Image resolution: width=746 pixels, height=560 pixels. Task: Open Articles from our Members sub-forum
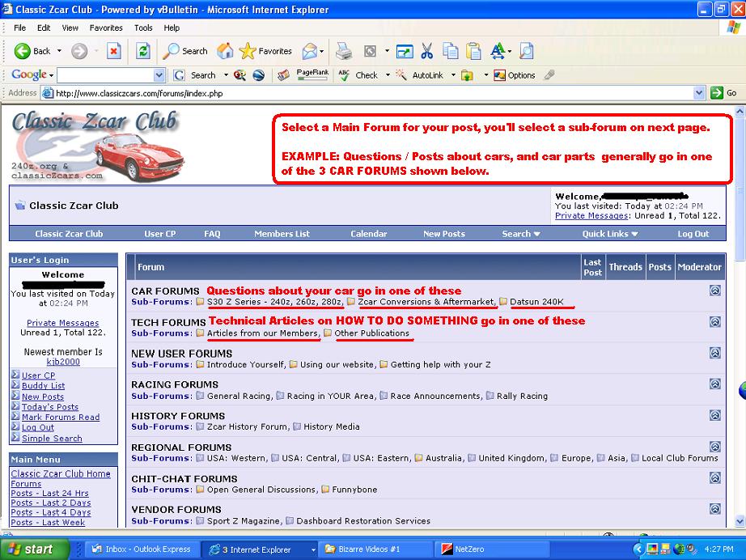262,333
